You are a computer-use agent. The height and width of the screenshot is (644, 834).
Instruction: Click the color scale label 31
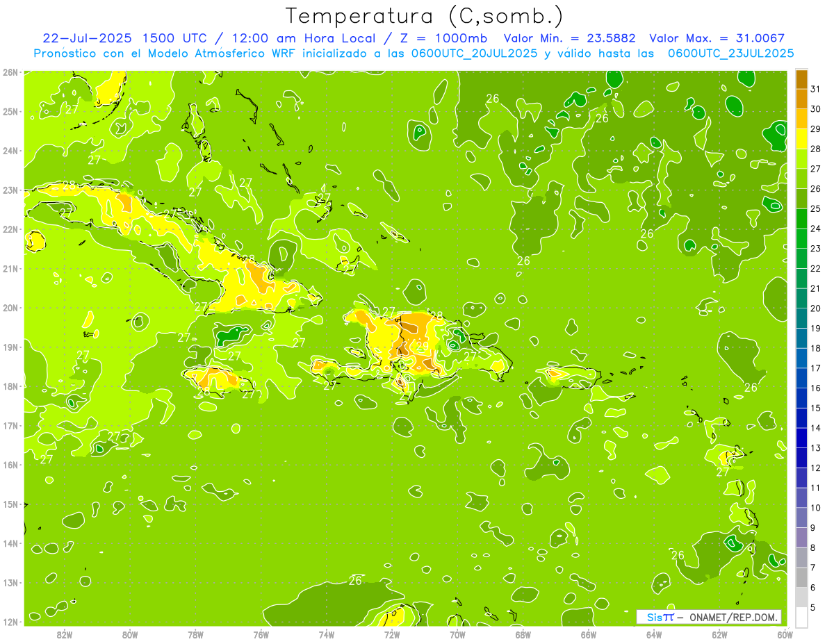coord(815,89)
